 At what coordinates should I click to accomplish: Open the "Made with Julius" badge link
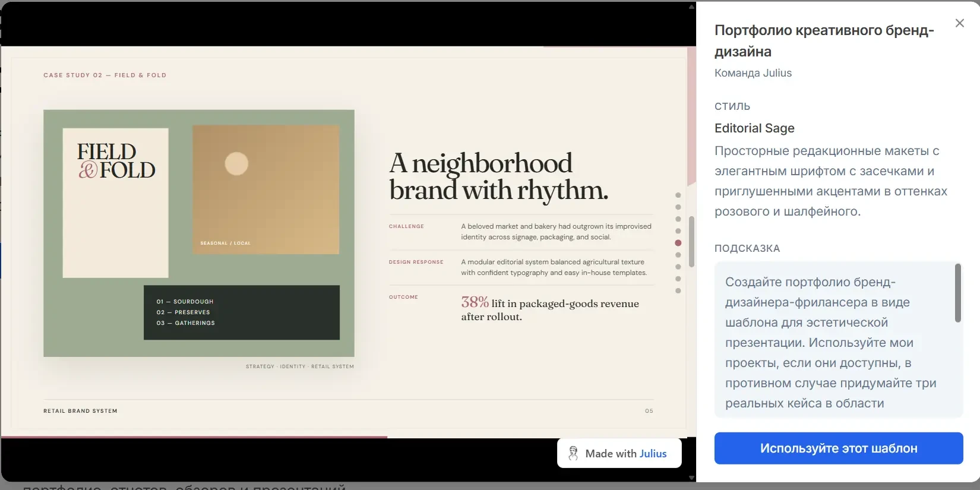pos(619,453)
